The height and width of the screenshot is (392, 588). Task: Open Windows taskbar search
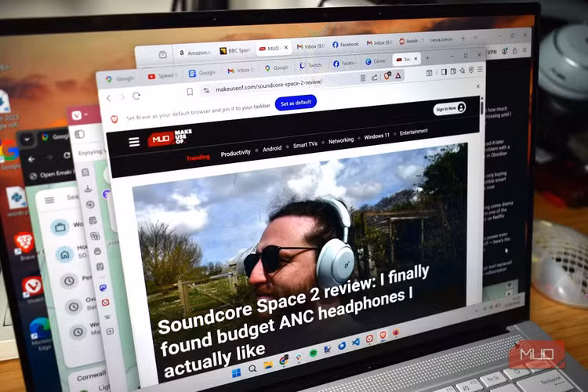(x=252, y=368)
